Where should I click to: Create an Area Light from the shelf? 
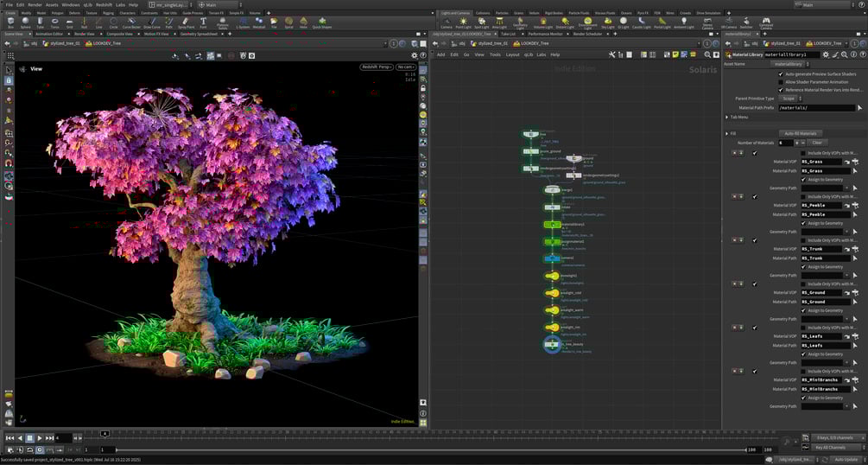click(499, 22)
